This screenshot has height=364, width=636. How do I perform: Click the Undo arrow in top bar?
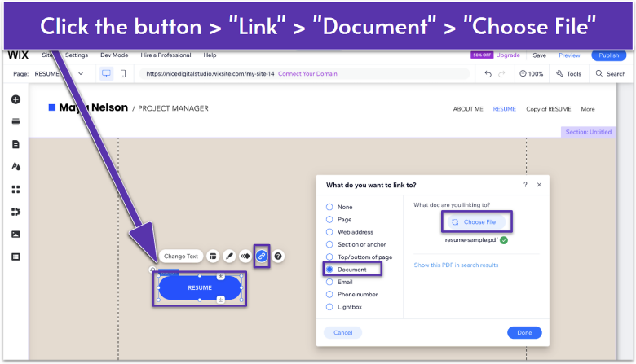pyautogui.click(x=488, y=73)
